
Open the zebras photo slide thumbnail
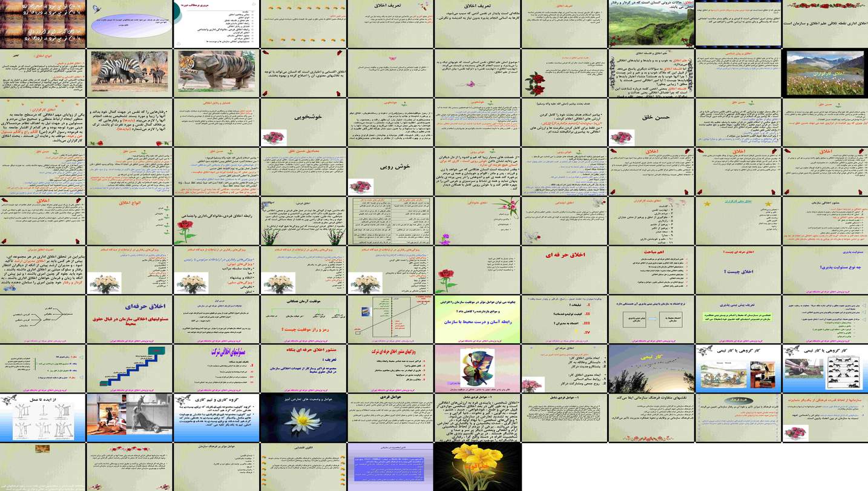tap(130, 73)
